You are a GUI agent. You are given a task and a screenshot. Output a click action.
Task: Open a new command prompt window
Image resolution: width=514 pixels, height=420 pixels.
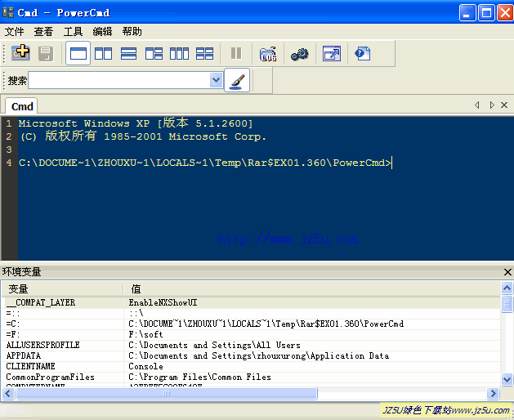tap(20, 53)
